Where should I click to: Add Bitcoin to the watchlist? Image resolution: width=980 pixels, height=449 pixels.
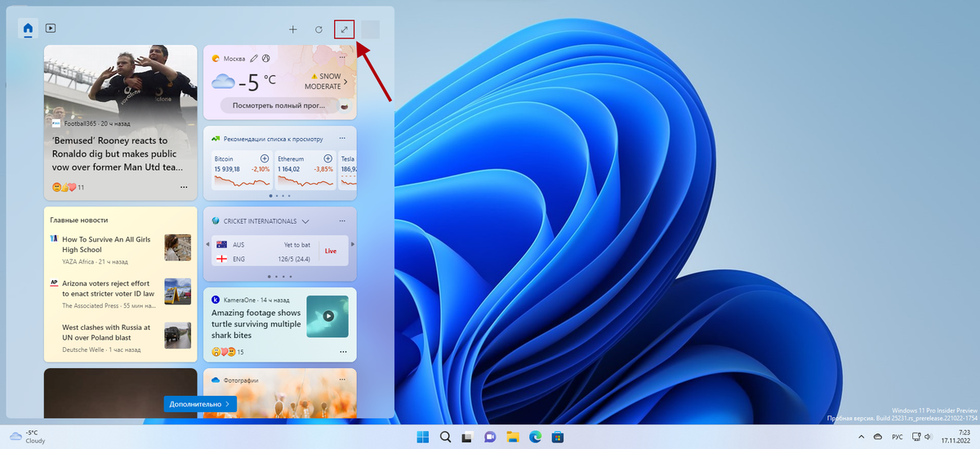tap(265, 158)
